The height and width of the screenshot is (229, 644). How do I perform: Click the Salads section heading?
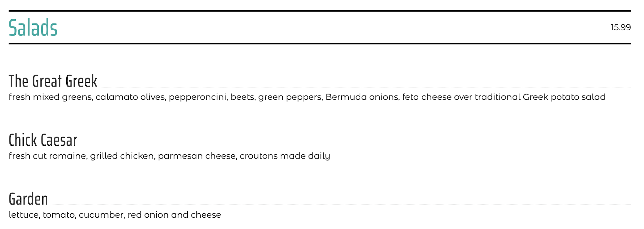click(x=33, y=28)
